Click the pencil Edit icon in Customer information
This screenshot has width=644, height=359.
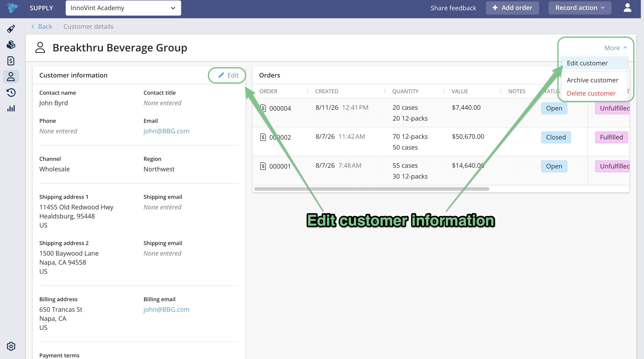point(221,75)
